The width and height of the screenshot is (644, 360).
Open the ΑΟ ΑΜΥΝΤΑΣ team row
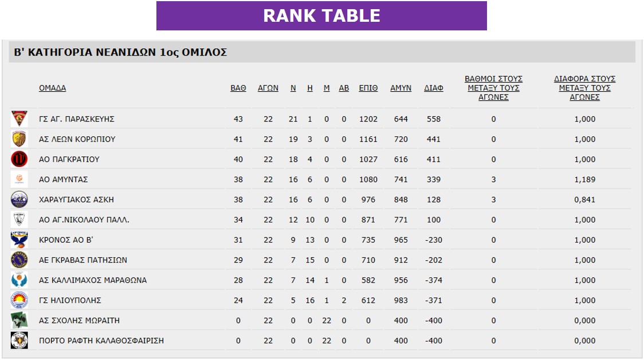click(320, 179)
